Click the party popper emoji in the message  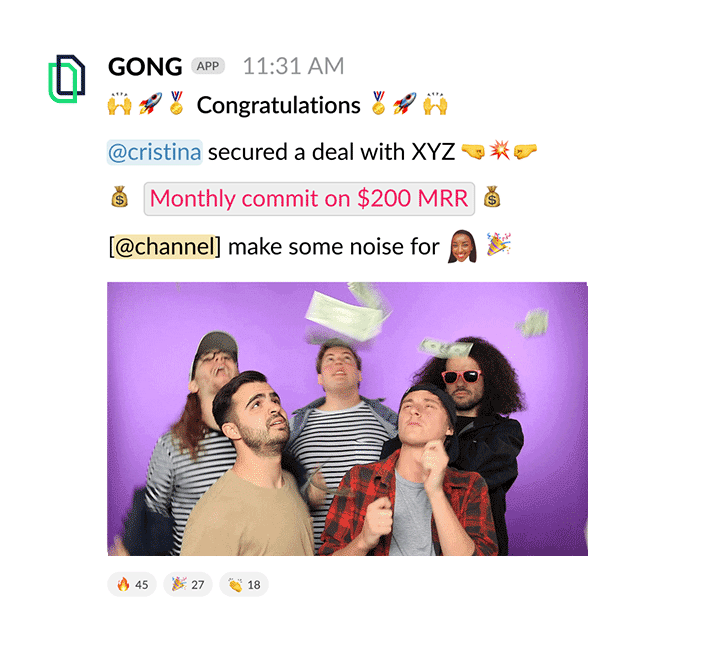[499, 244]
